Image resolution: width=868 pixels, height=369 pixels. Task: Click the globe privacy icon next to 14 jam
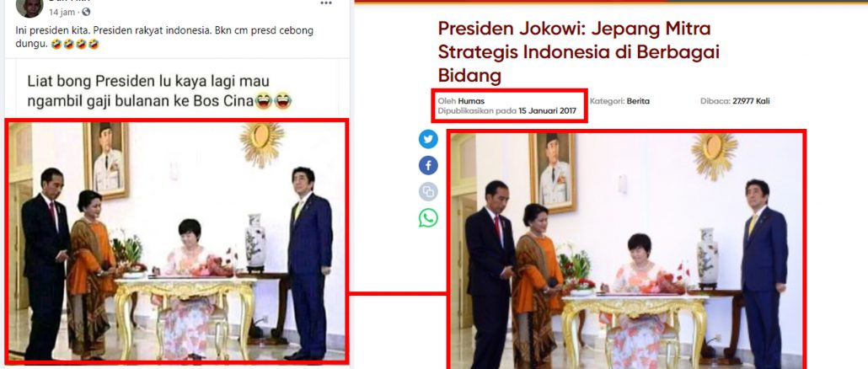click(x=86, y=12)
